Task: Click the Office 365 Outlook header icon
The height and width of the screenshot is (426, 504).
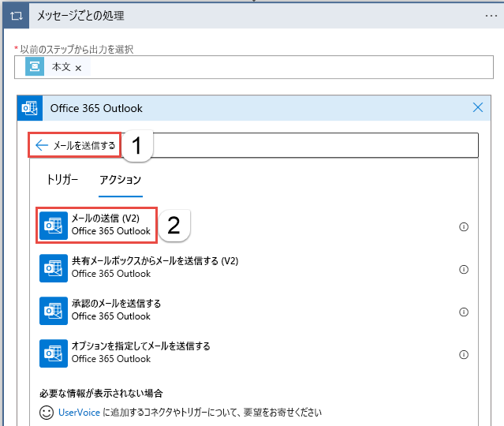Action: [x=29, y=108]
